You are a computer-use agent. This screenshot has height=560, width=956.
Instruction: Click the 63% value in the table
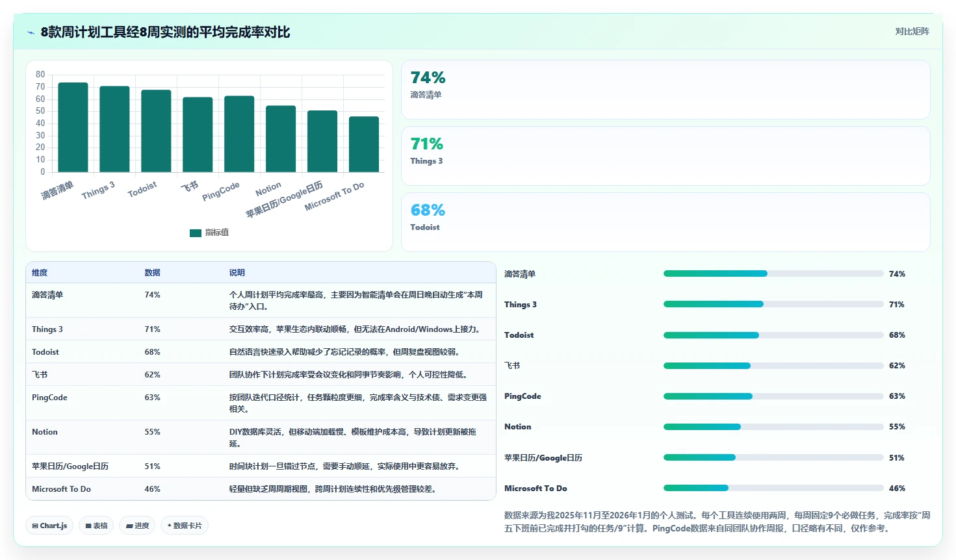(x=152, y=398)
